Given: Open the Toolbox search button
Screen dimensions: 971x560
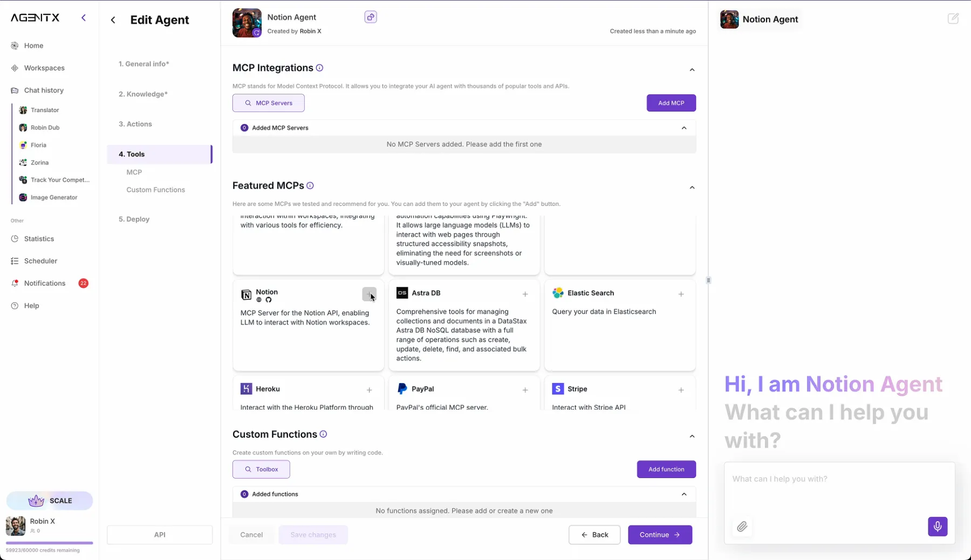Looking at the screenshot, I should point(261,469).
